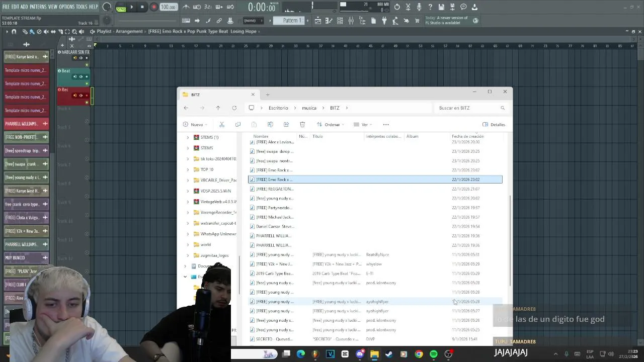The height and width of the screenshot is (362, 644).
Task: Click the floppy disk save icon
Action: click(x=441, y=7)
